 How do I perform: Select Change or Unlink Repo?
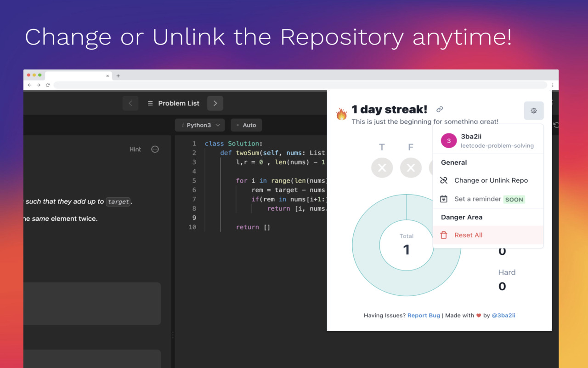pos(491,180)
